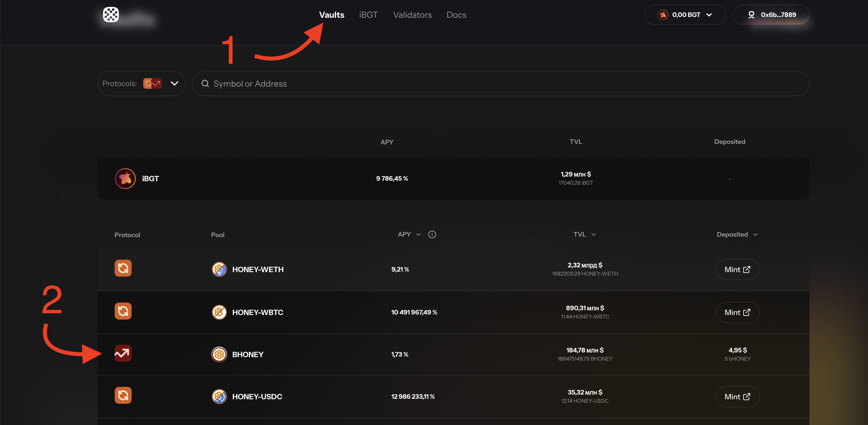Click the checkered site logo icon
868x425 pixels.
(x=111, y=15)
